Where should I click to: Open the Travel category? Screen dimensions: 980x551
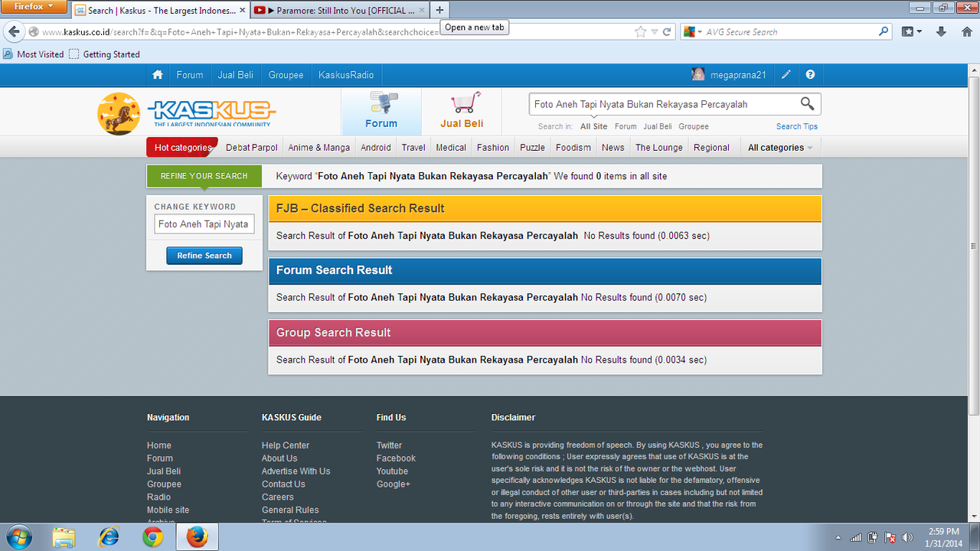pyautogui.click(x=413, y=148)
